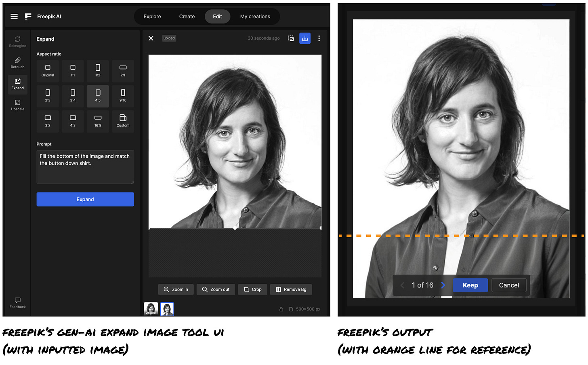The width and height of the screenshot is (588, 365).
Task: Open the three-dot more options menu
Action: click(319, 38)
